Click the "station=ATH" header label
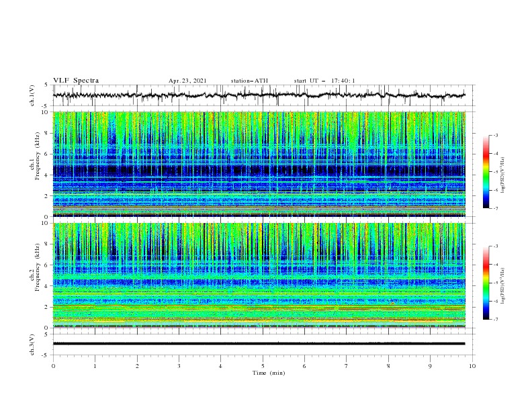532x411 pixels. [x=249, y=81]
